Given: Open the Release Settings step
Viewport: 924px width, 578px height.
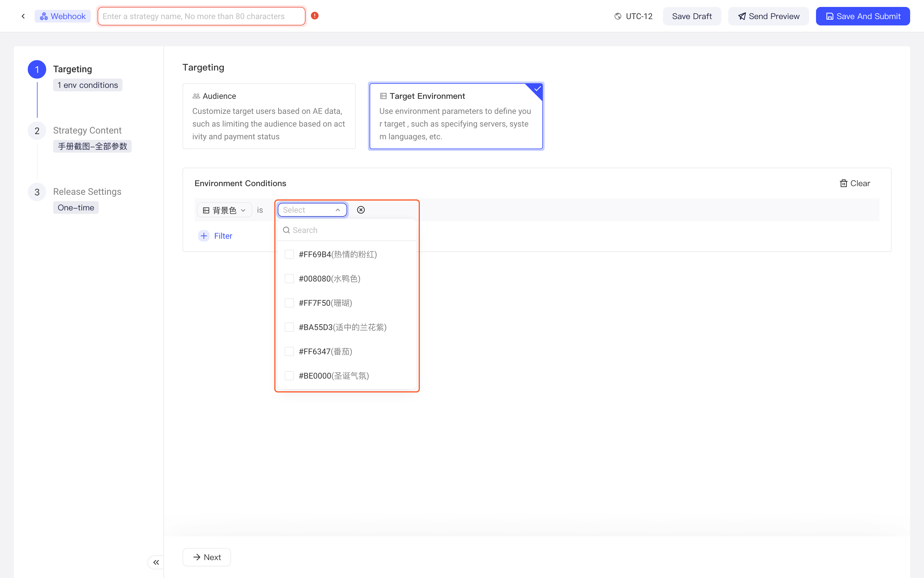Looking at the screenshot, I should click(x=87, y=192).
